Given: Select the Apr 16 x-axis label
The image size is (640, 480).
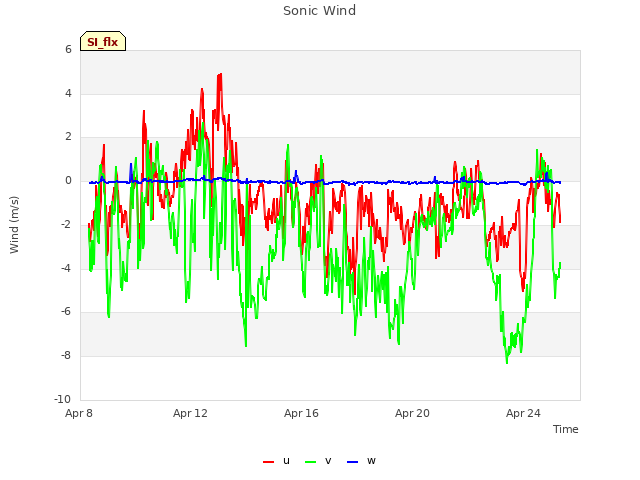Looking at the screenshot, I should tap(301, 413).
